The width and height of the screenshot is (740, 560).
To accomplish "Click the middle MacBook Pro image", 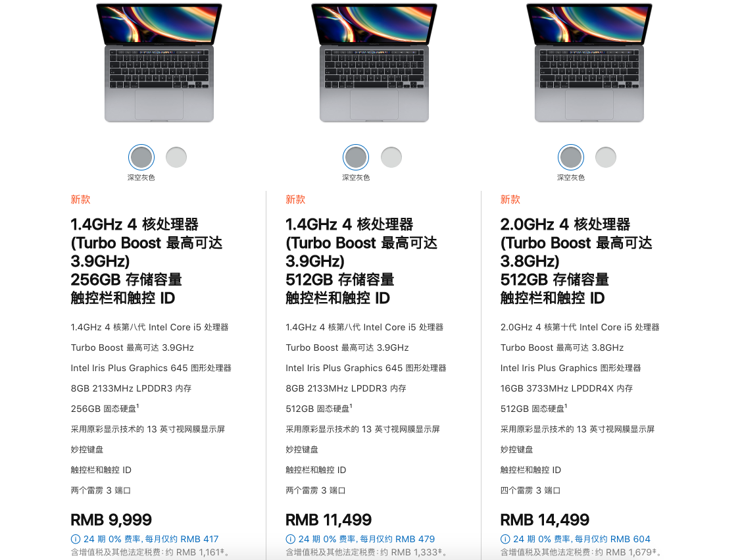I will click(x=374, y=63).
